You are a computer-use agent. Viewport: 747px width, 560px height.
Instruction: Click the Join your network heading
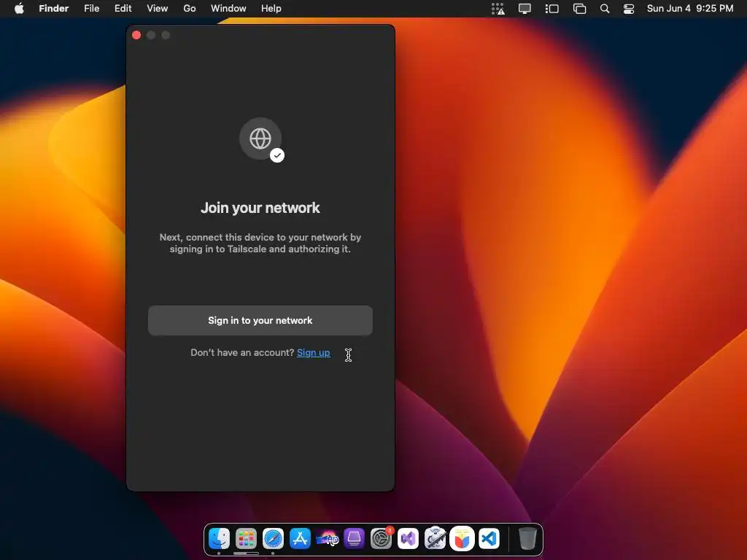coord(260,208)
